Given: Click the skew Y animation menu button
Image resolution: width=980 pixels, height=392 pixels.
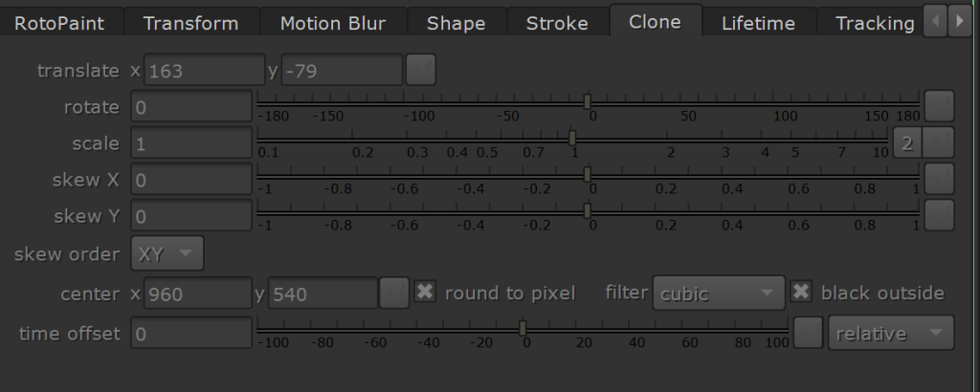Looking at the screenshot, I should (940, 215).
